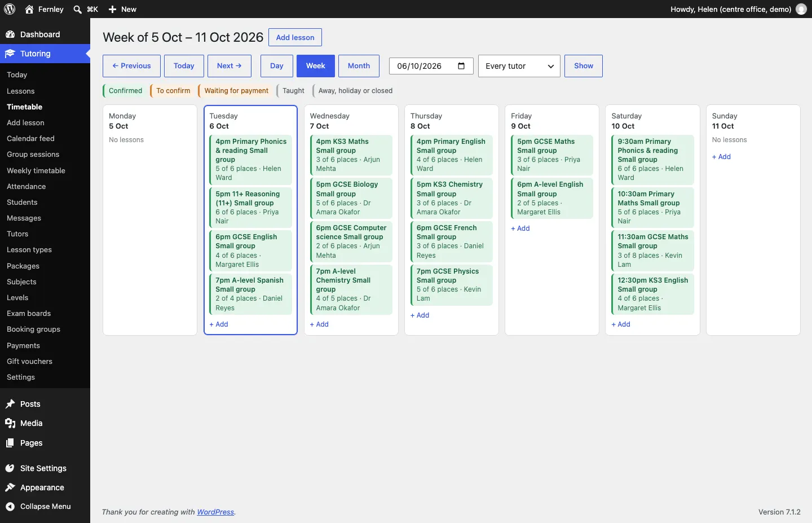Click the Media library icon
The width and height of the screenshot is (812, 523).
tap(10, 423)
